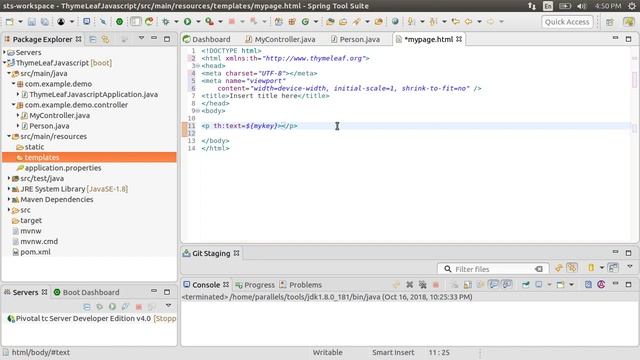Click the Save All toolbar icon
The image size is (640, 360).
[44, 22]
